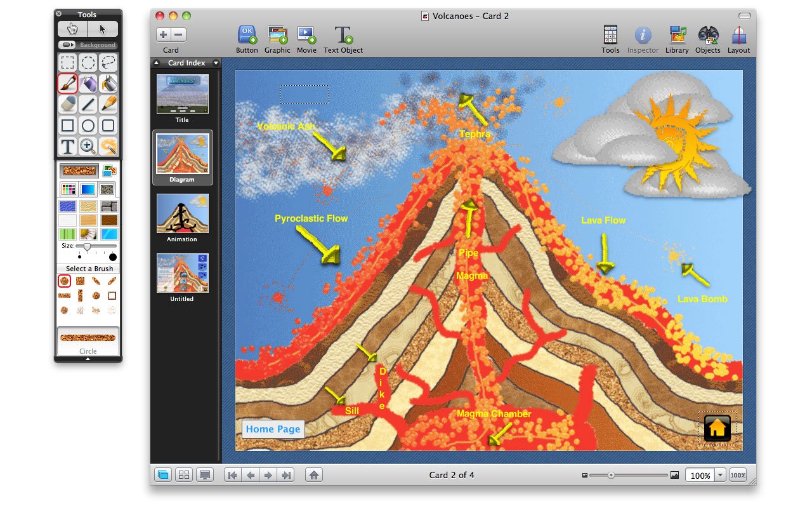
Task: Switch to browse hand mode
Action: coord(73,29)
